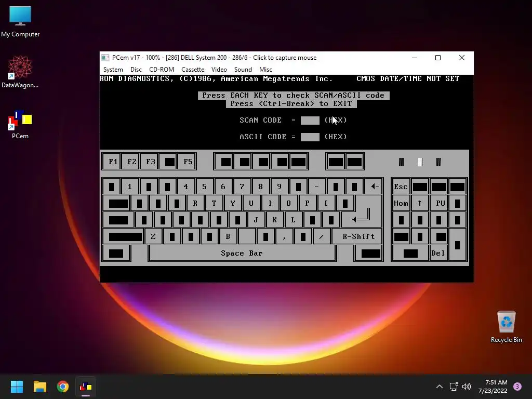The image size is (532, 399).
Task: Open the System menu in PCem
Action: point(113,70)
